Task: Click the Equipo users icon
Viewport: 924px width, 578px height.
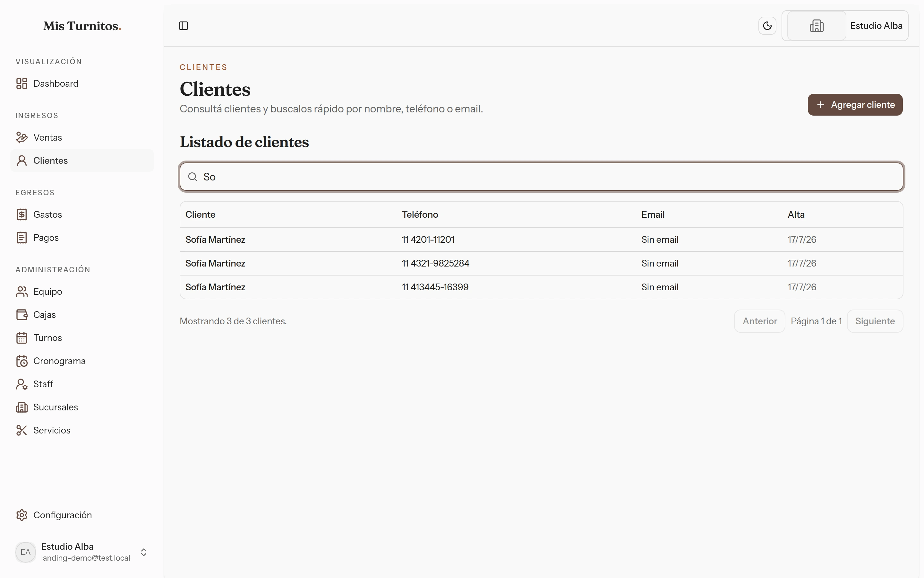Action: tap(22, 292)
